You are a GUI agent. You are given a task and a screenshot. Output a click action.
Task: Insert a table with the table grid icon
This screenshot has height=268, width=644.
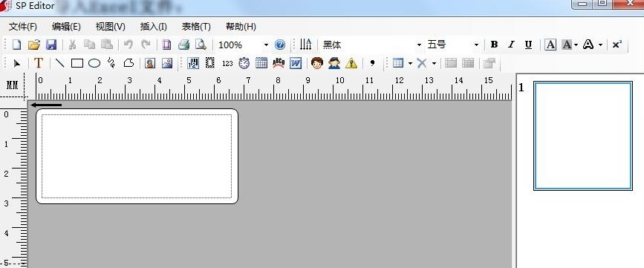pos(398,63)
